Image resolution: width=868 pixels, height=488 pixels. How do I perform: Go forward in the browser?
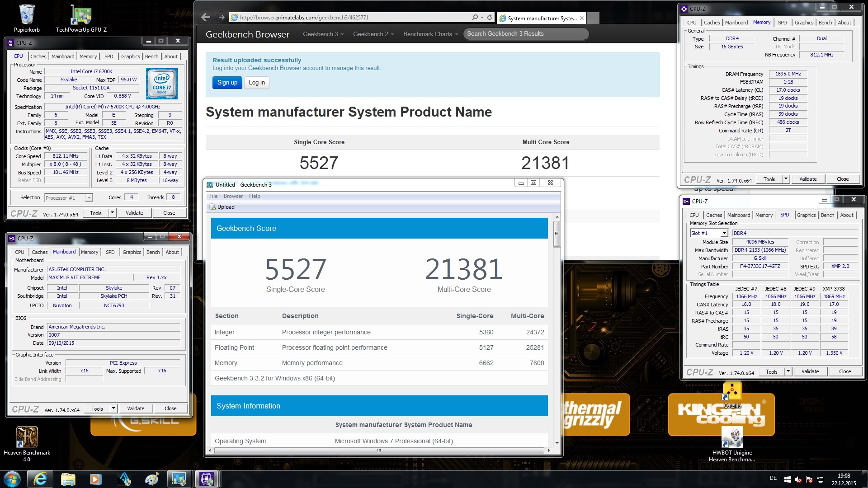point(222,17)
